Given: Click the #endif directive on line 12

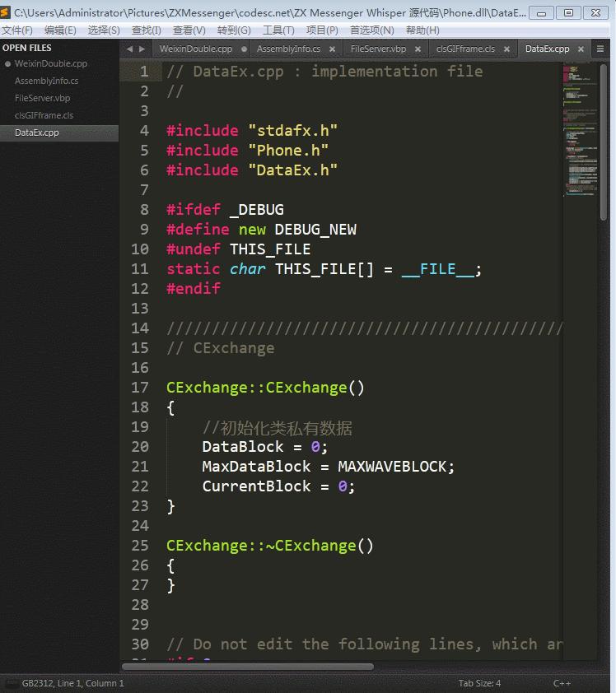Looking at the screenshot, I should point(194,289).
